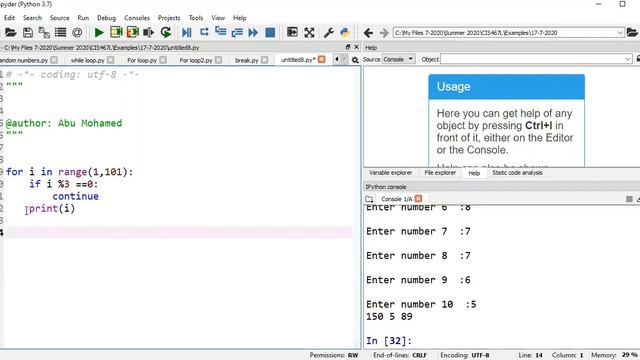Toggle fullscreen mode icon
Viewport: 640px width, 360px height.
[309, 32]
